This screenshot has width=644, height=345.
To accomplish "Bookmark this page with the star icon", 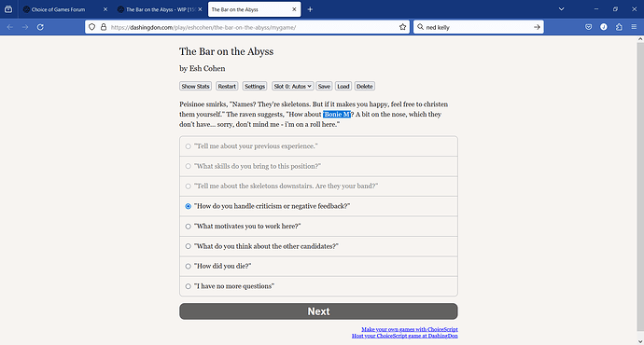I will [x=402, y=27].
